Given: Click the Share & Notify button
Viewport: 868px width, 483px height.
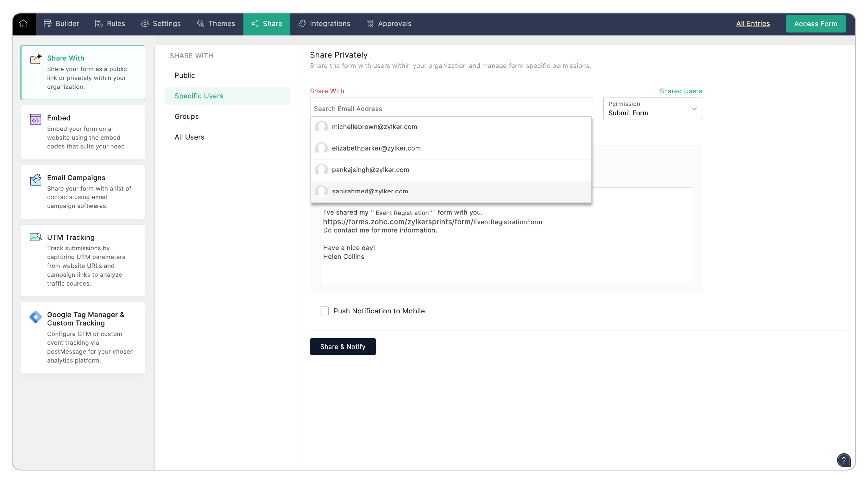Looking at the screenshot, I should (x=342, y=347).
